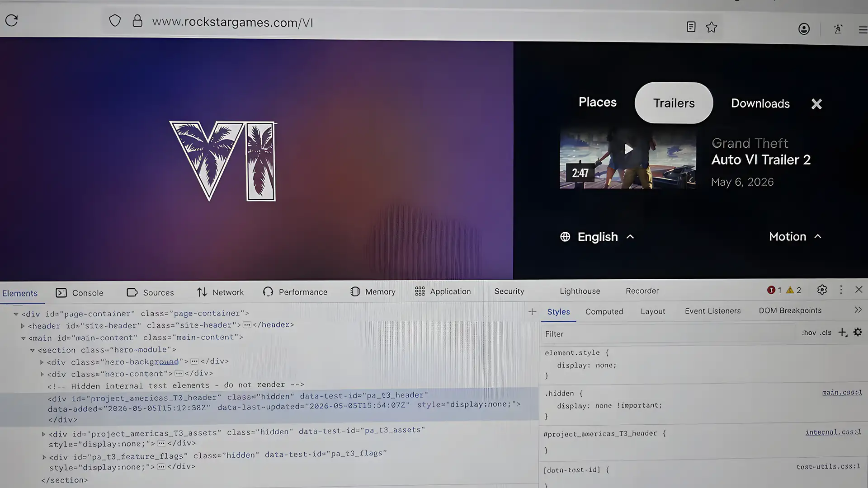Open the Lighthouse DevTools tab
868x488 pixels.
[x=580, y=291]
